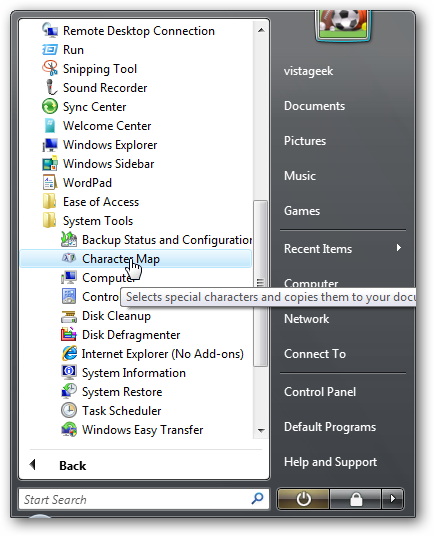Click the green Sync Center icon
This screenshot has width=434, height=536.
click(50, 106)
